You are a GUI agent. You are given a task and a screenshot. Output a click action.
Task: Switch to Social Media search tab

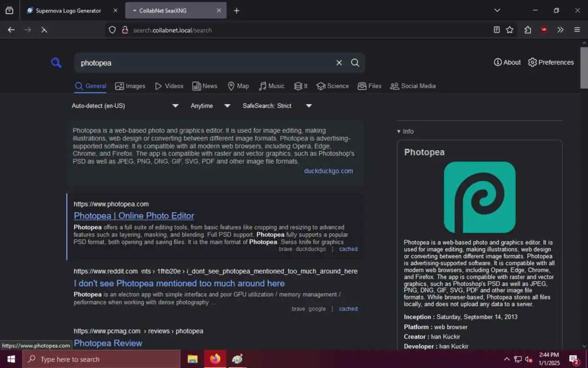[413, 86]
